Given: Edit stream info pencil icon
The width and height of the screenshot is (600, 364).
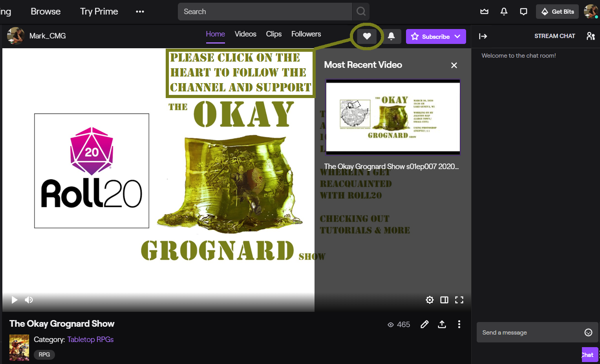Looking at the screenshot, I should point(424,324).
